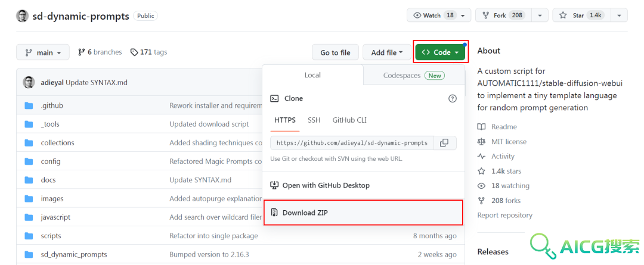Open the Activity link
This screenshot has width=644, height=265.
pos(496,156)
